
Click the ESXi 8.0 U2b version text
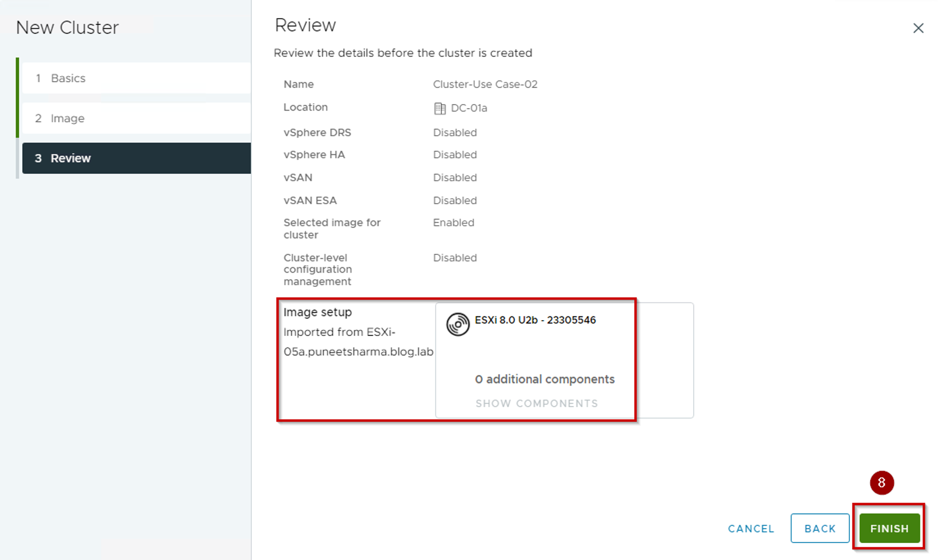pos(535,320)
